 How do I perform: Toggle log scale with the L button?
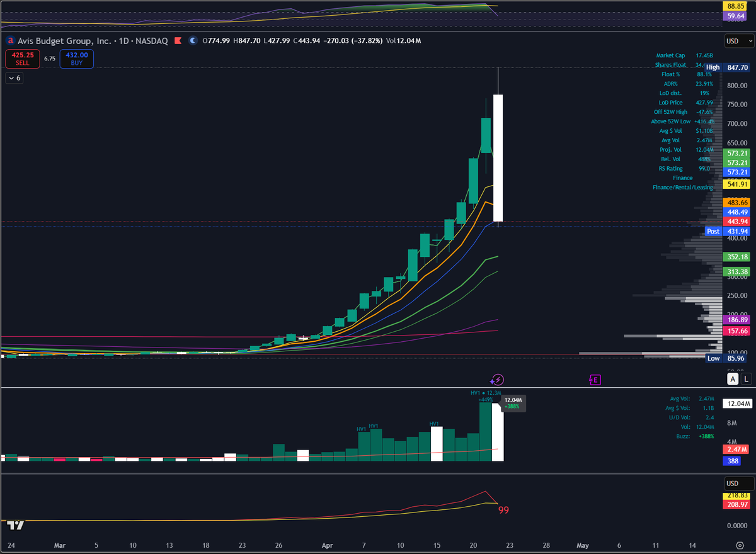coord(747,378)
